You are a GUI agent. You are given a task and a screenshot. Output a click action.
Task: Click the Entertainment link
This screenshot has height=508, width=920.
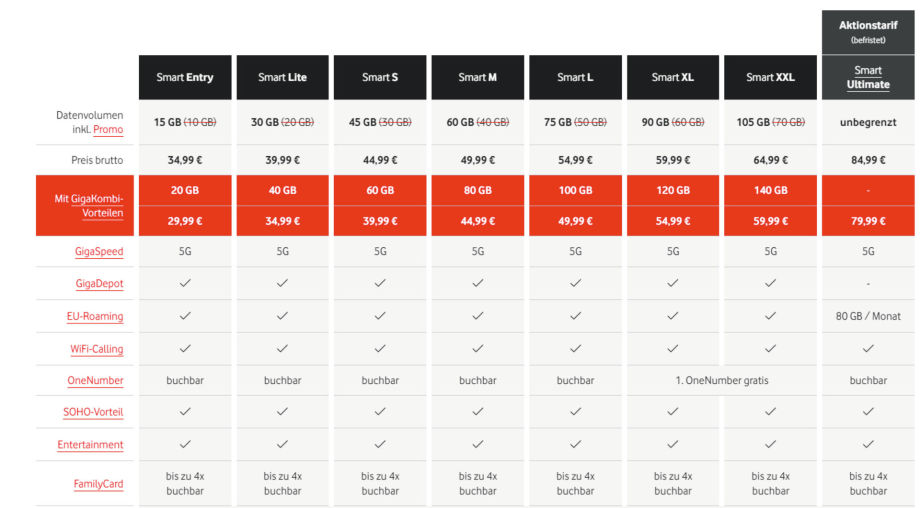[x=90, y=445]
